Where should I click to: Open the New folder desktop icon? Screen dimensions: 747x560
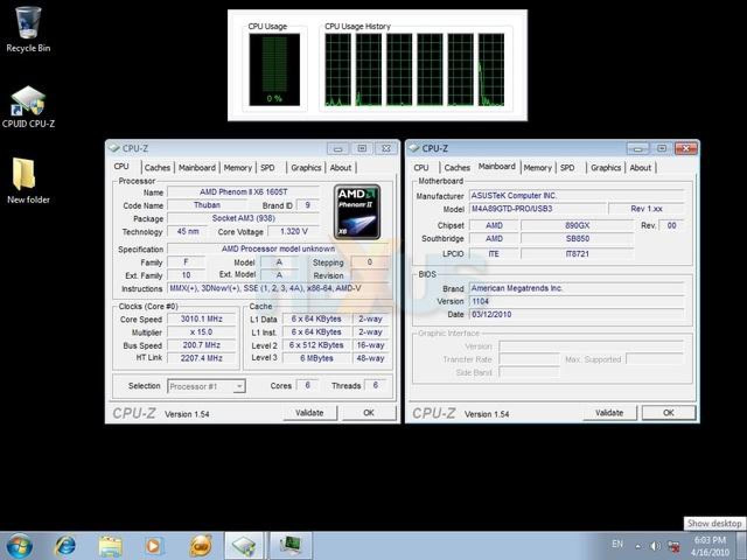click(28, 181)
